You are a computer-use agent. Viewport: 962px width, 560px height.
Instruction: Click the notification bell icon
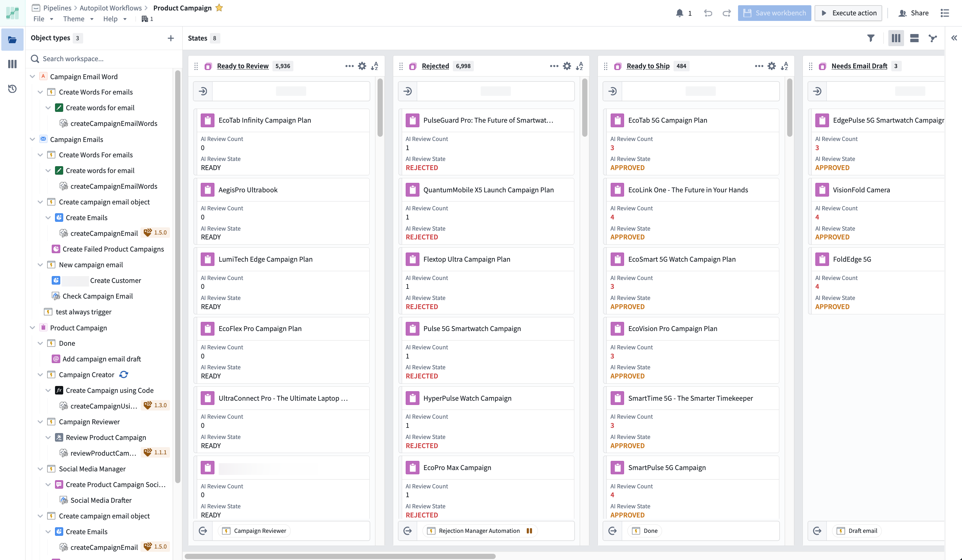point(680,12)
